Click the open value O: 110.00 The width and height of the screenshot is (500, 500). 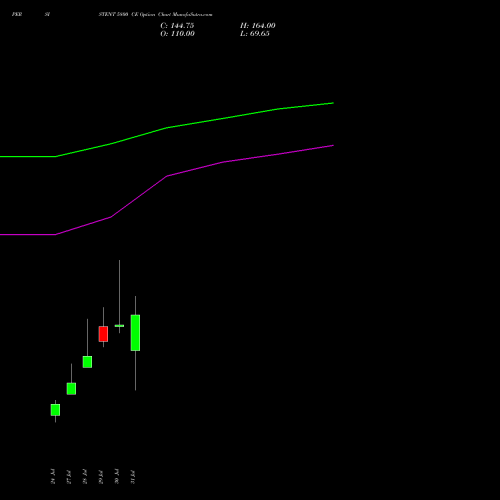point(177,34)
